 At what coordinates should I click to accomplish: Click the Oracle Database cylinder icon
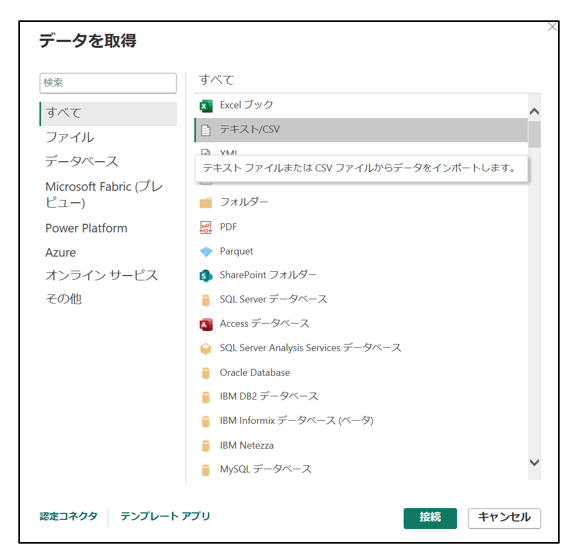206,373
